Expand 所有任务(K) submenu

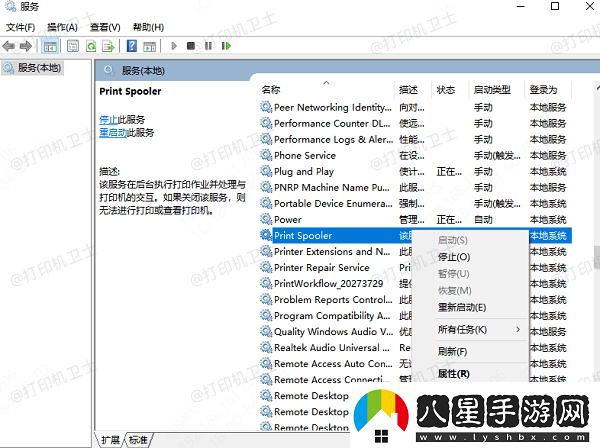[x=462, y=329]
